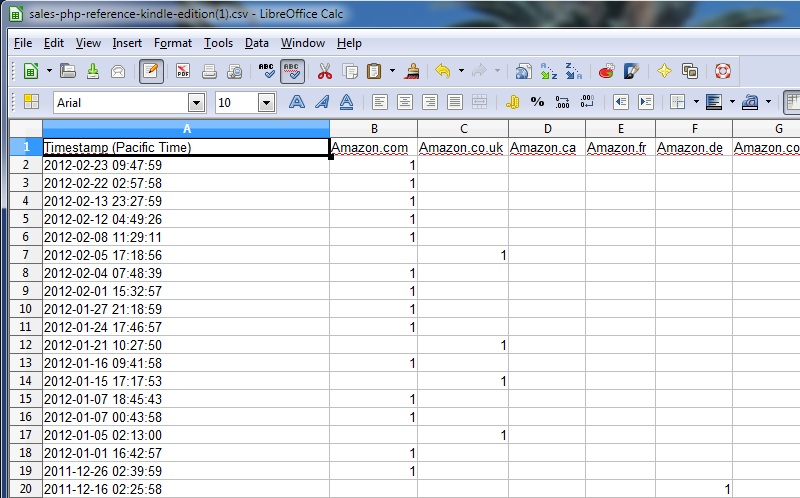
Task: Toggle AutoSpellcheck
Action: (x=292, y=71)
